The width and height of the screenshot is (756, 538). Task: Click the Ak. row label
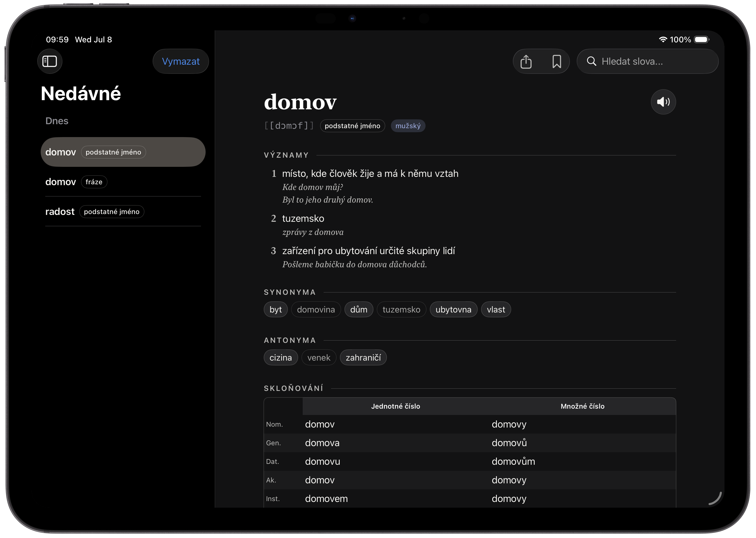[271, 480]
